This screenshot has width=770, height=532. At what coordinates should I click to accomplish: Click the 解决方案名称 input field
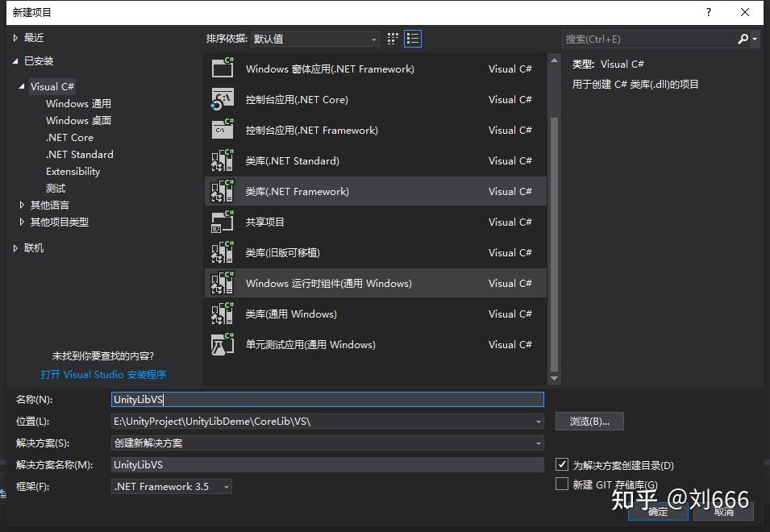click(x=327, y=465)
